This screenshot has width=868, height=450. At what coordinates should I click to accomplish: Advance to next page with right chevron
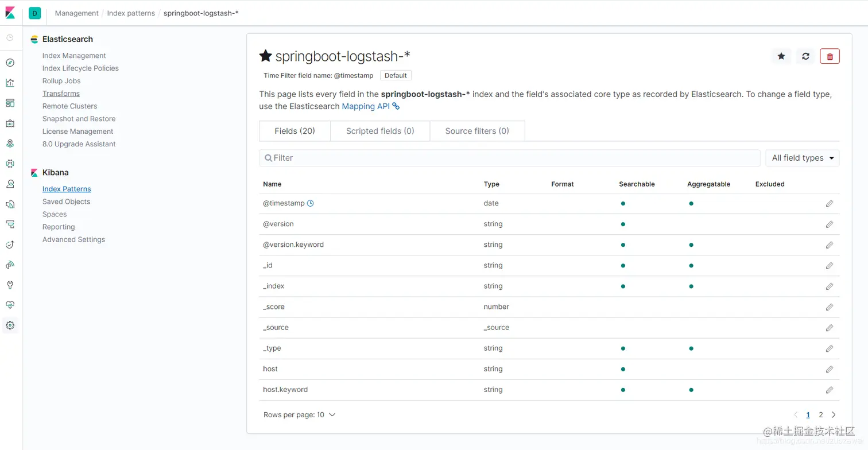[834, 414]
